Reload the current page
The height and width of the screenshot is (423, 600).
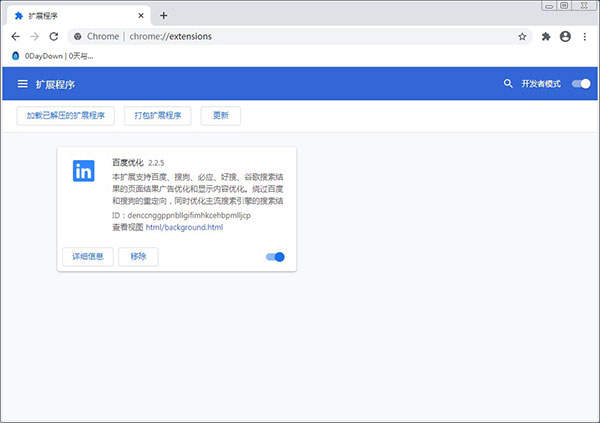[54, 36]
